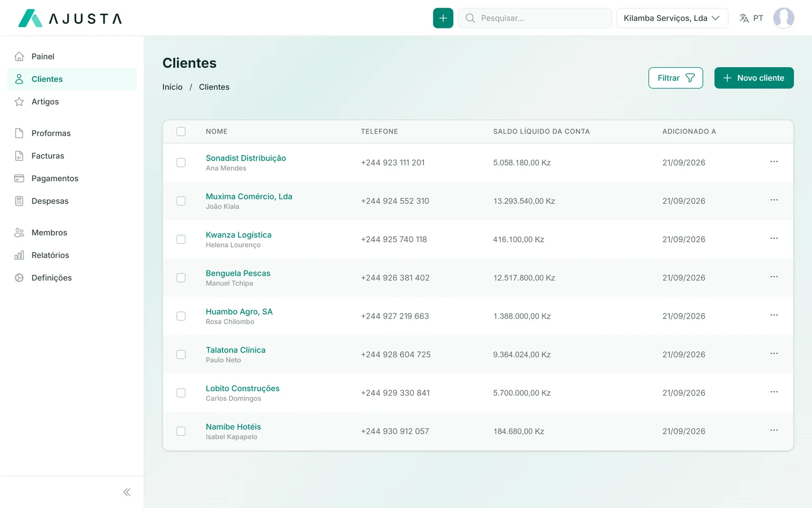
Task: Sort by the NOME column header
Action: (217, 132)
